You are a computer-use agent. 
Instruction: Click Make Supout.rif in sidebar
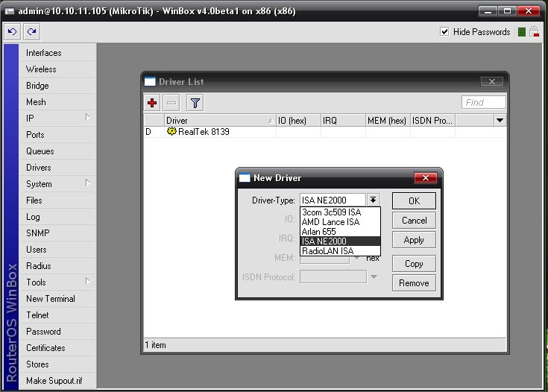tap(57, 381)
